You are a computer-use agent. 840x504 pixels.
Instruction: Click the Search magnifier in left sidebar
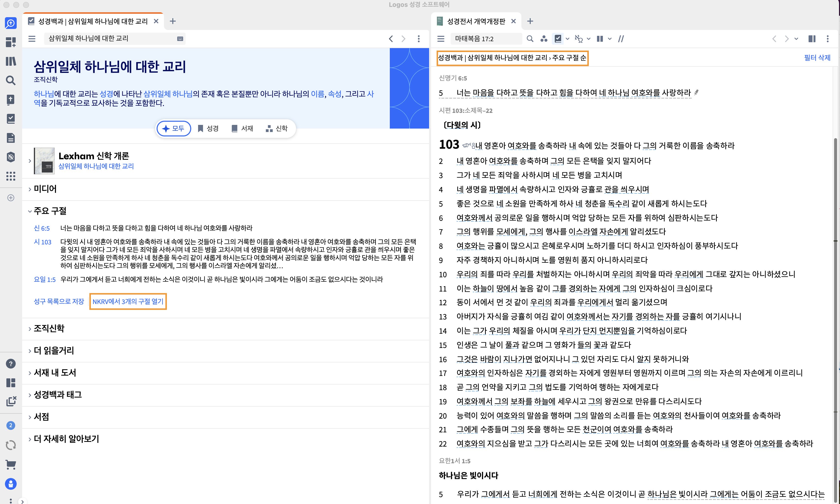[11, 80]
